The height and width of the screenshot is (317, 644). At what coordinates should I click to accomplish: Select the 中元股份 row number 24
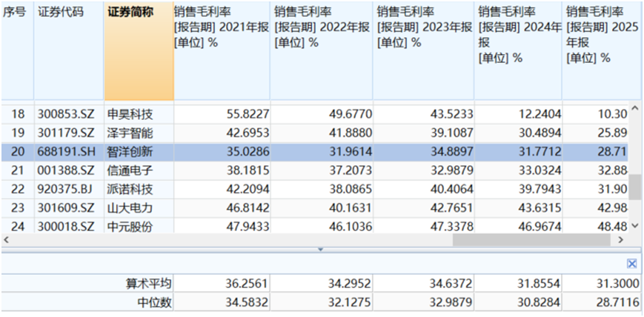pyautogui.click(x=18, y=226)
